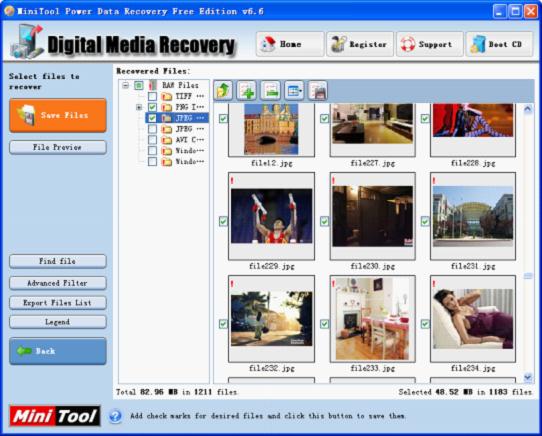Click the Digital Media Recovery computer logo
Viewport: 542px width, 436px height.
coord(26,41)
